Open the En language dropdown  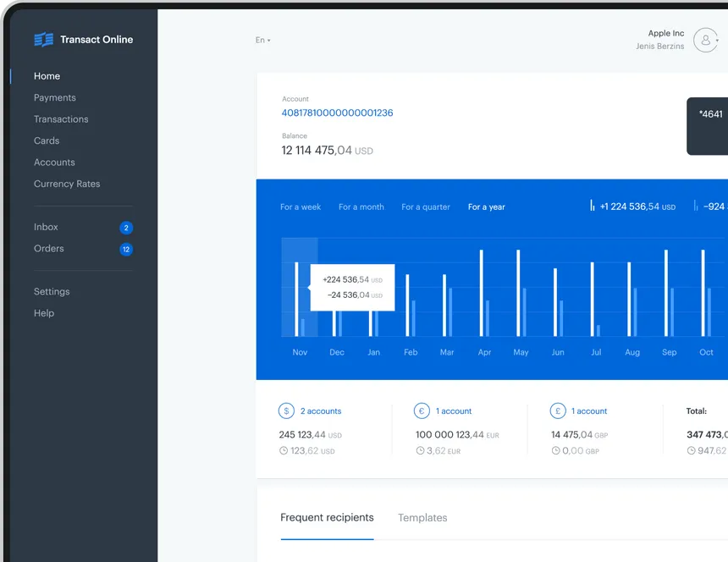pos(262,40)
